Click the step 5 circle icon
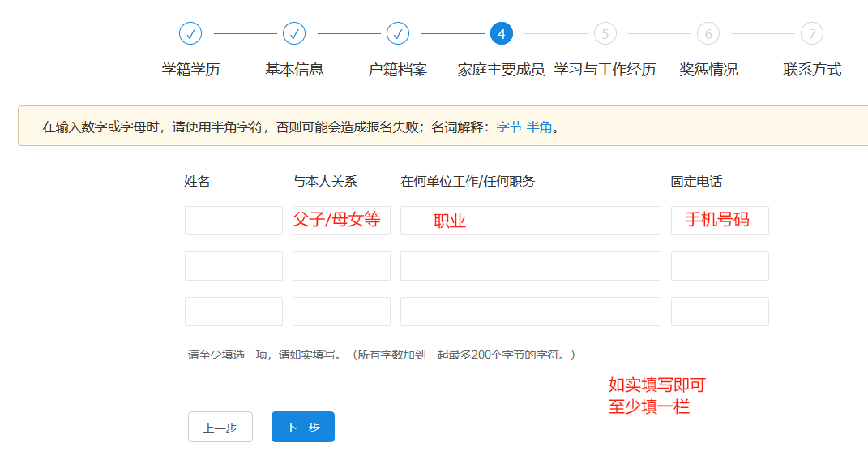The width and height of the screenshot is (868, 460). (605, 34)
